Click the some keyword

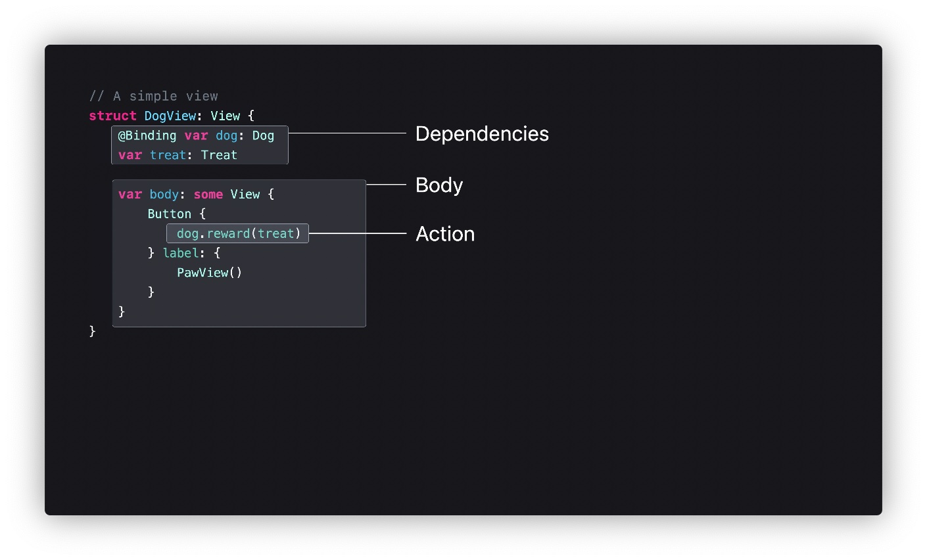coord(208,195)
